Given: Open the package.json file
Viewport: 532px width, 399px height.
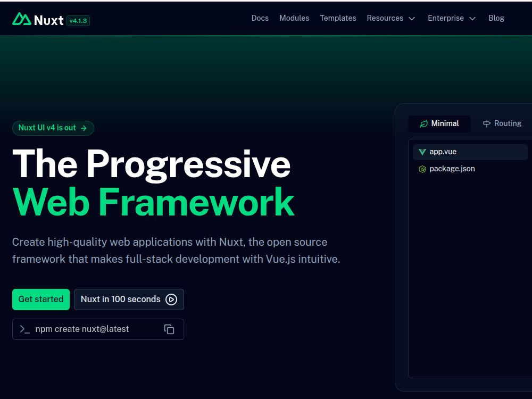Looking at the screenshot, I should click(470, 169).
